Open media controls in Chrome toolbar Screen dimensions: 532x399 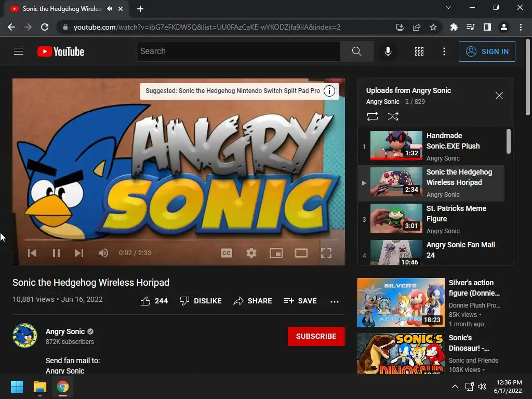pos(471,27)
